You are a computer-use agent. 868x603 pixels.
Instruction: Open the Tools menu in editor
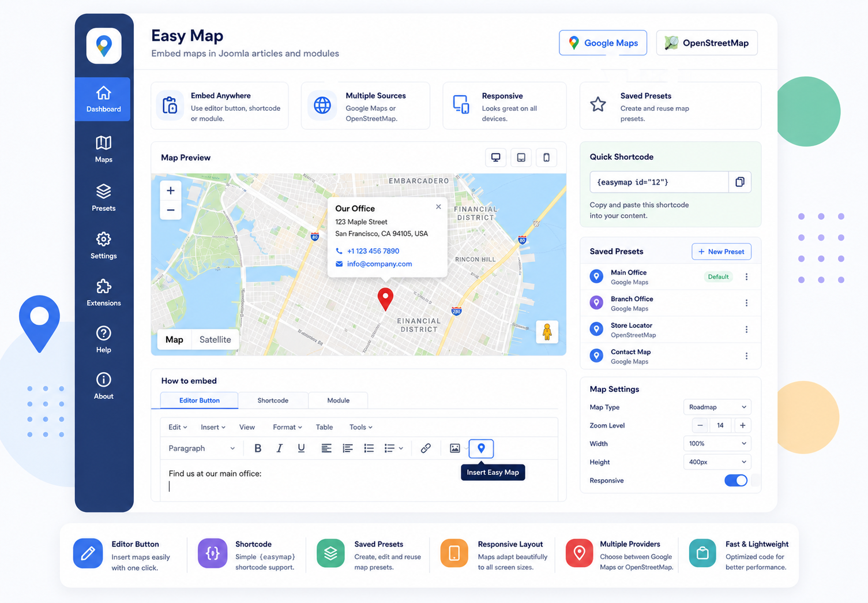coord(361,427)
